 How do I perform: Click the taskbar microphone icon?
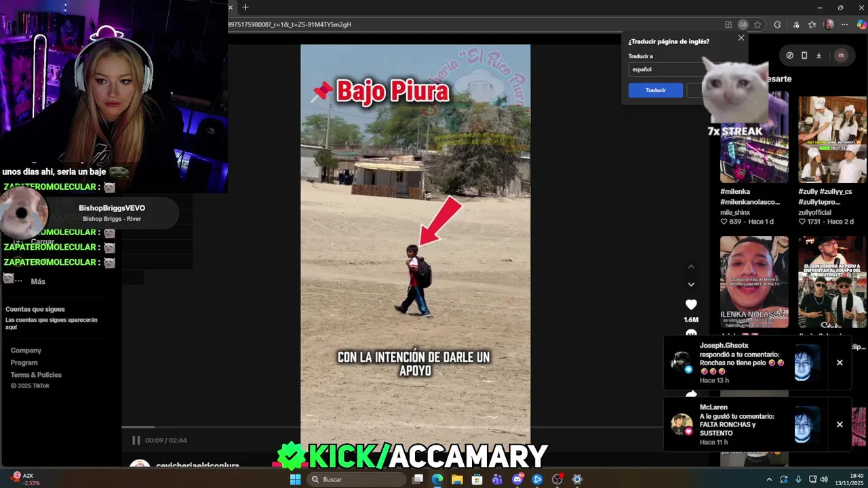coord(799,479)
